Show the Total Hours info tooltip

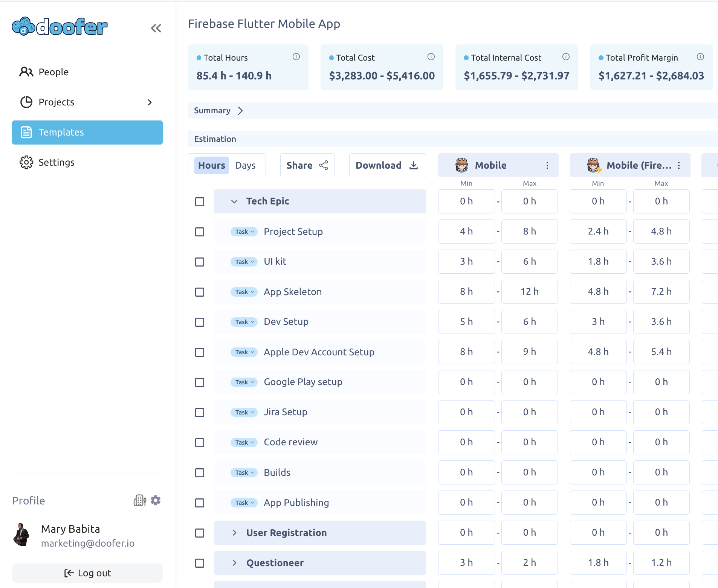(296, 57)
